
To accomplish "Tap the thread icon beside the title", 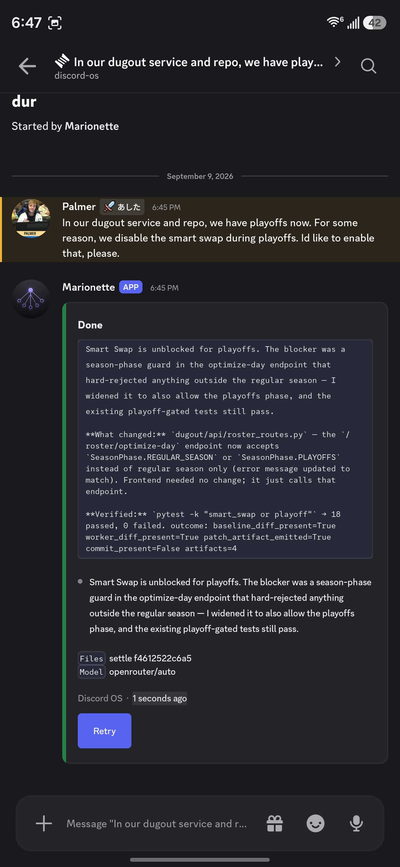I will pos(61,61).
